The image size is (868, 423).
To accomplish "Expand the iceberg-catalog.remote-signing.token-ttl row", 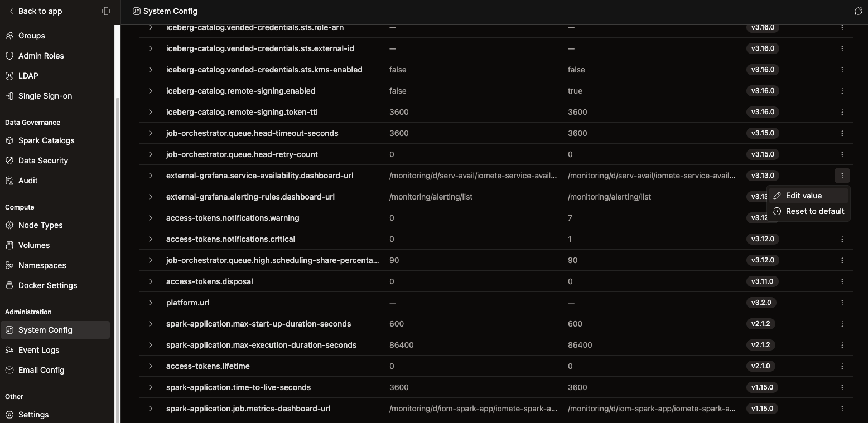I will [151, 112].
